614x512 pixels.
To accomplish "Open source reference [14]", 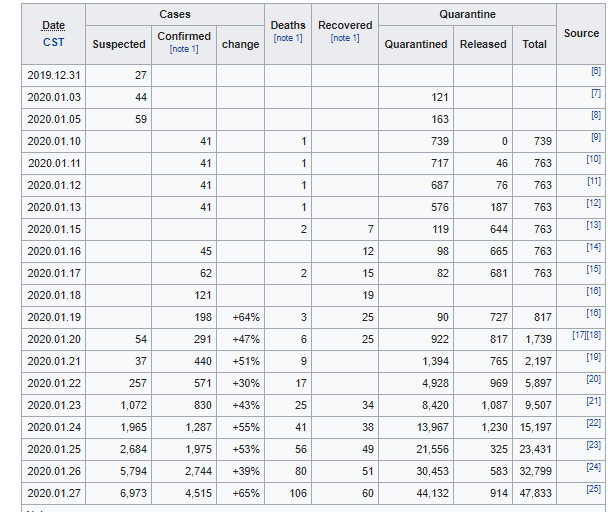I will tap(594, 247).
